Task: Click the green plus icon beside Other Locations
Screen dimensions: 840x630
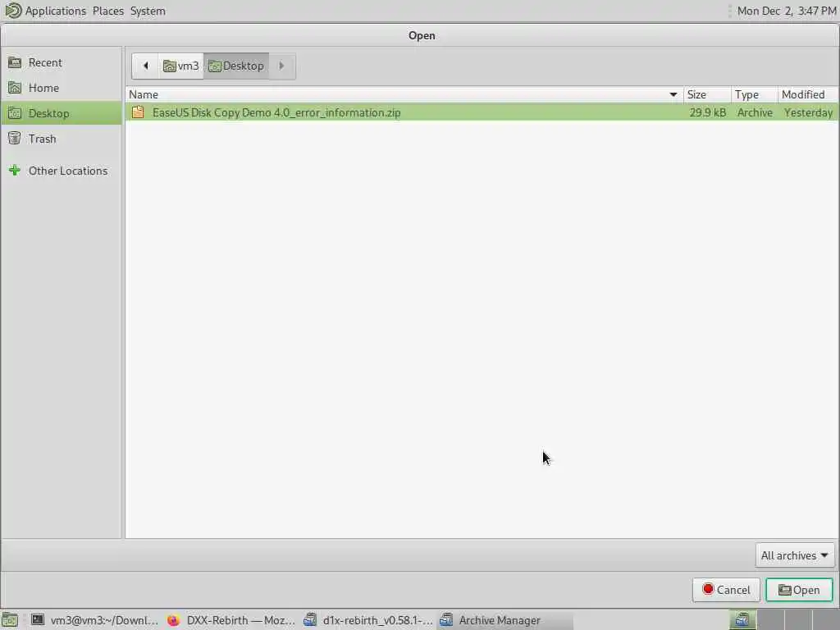Action: 15,171
